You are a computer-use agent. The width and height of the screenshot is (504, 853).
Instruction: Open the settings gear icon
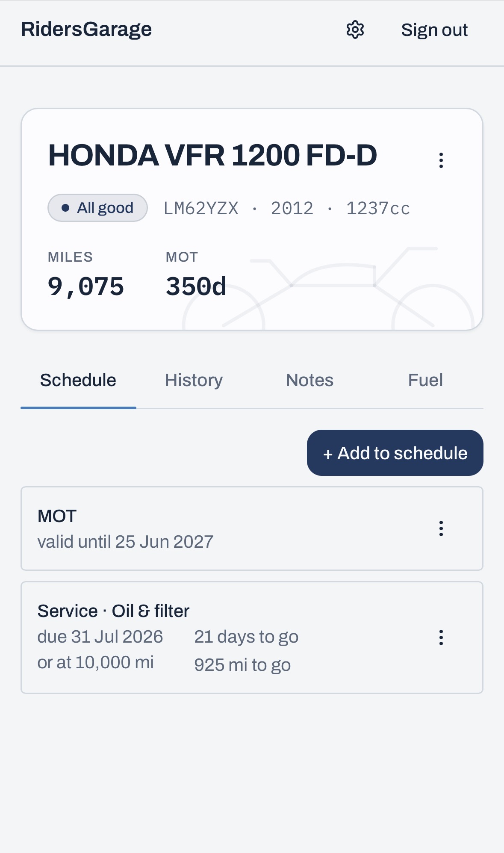tap(355, 30)
